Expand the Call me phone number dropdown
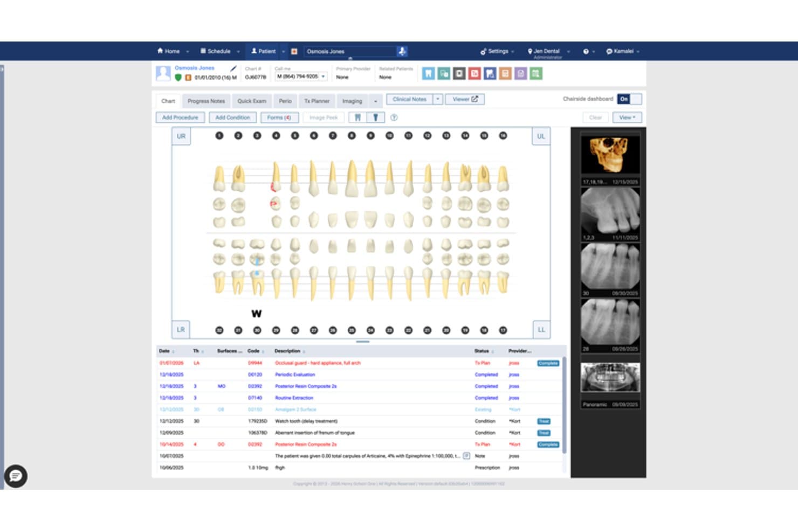Viewport: 798px width, 532px height. click(323, 77)
